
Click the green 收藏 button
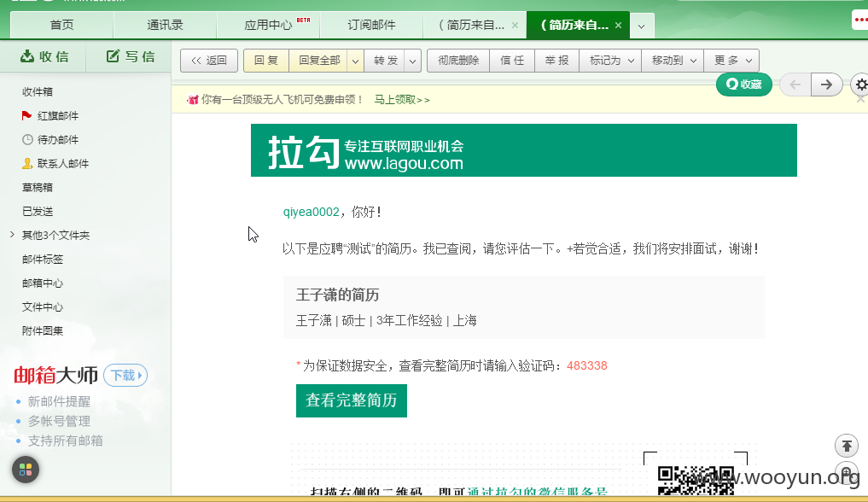click(x=744, y=85)
